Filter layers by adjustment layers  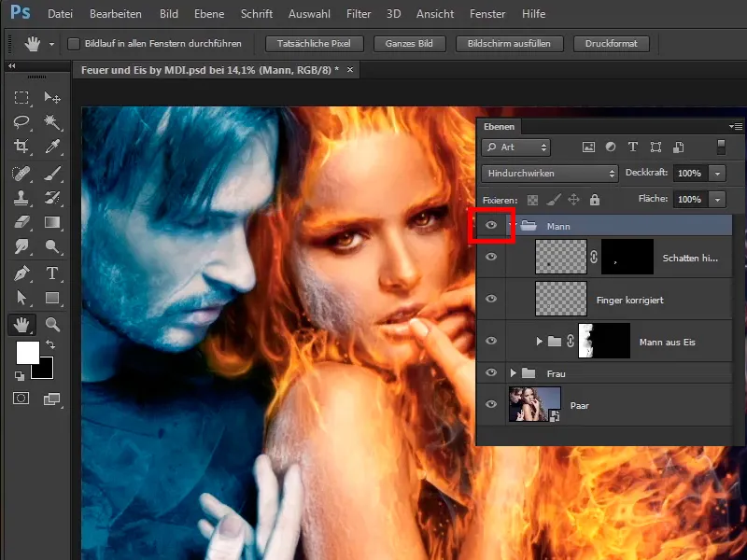click(611, 147)
